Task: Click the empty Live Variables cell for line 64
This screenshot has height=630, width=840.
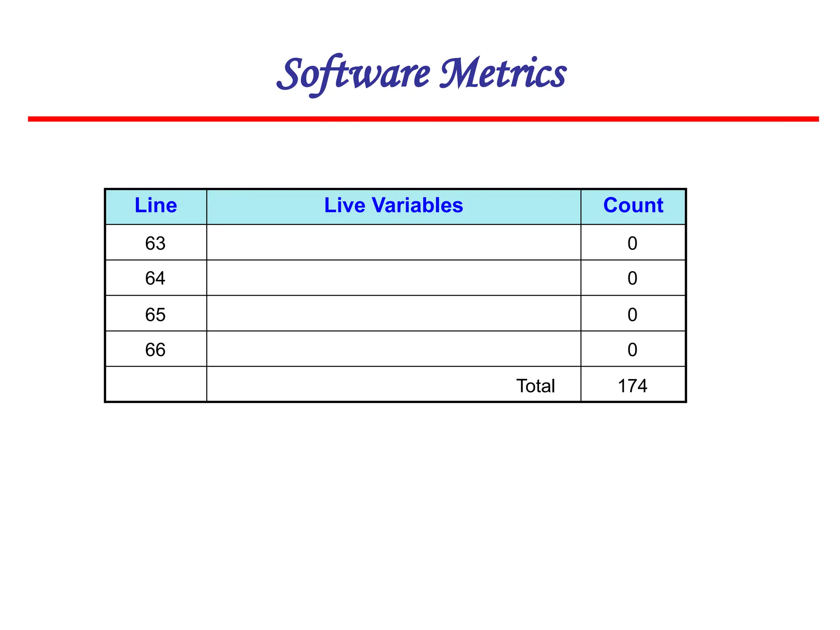Action: (393, 278)
